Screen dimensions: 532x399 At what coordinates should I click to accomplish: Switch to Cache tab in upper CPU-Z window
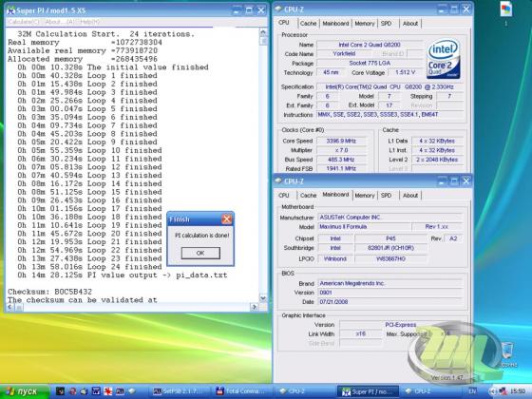point(308,24)
